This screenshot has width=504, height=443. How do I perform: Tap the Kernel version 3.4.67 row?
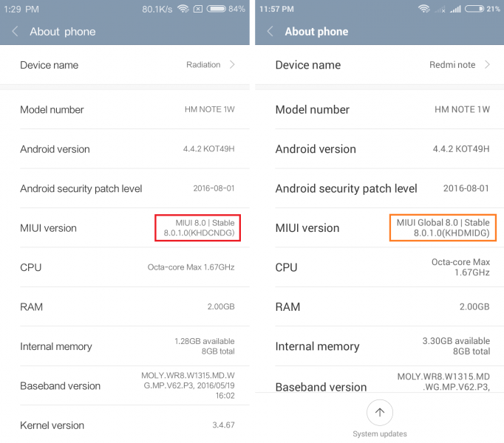(127, 425)
